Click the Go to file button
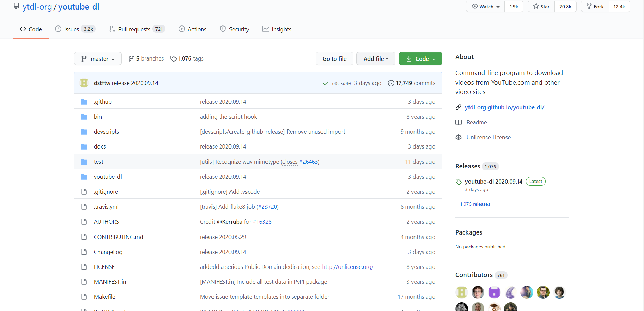The height and width of the screenshot is (311, 644). [x=334, y=59]
